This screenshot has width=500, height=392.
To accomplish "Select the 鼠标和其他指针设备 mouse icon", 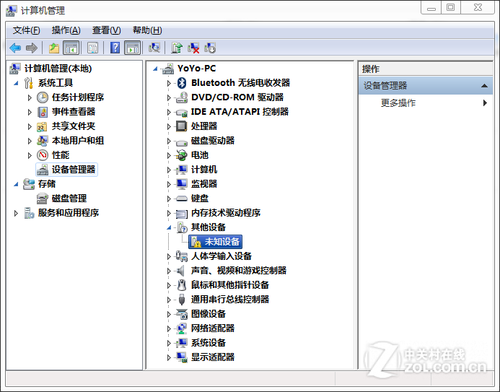I will tap(182, 285).
